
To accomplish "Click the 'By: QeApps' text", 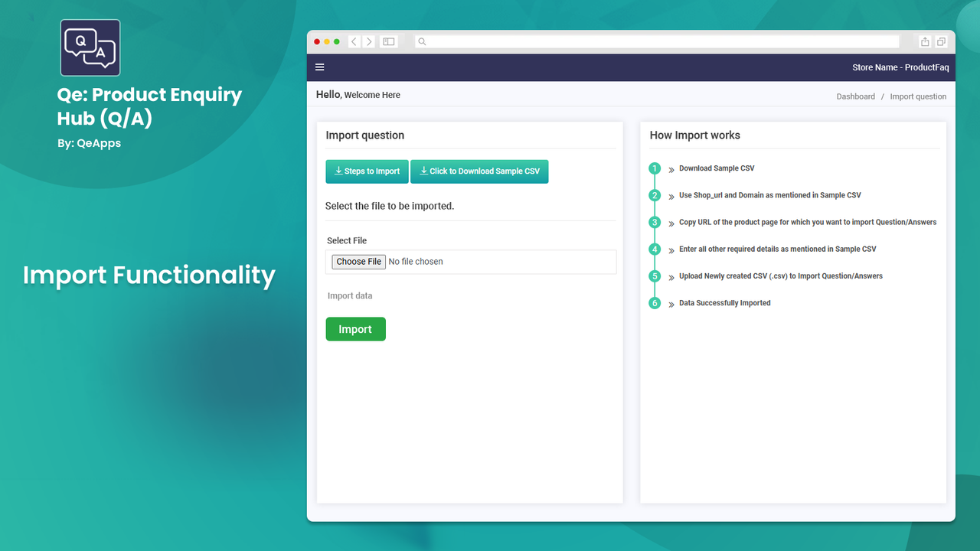I will click(89, 143).
